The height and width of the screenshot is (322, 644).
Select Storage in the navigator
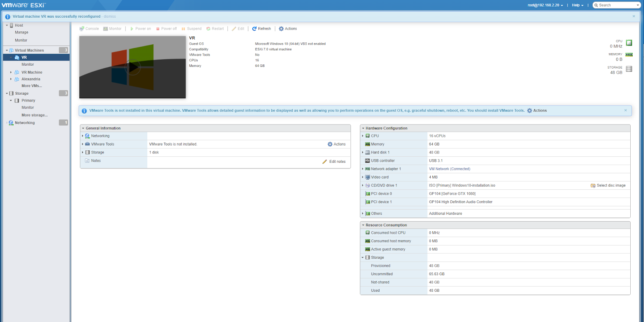coord(22,93)
